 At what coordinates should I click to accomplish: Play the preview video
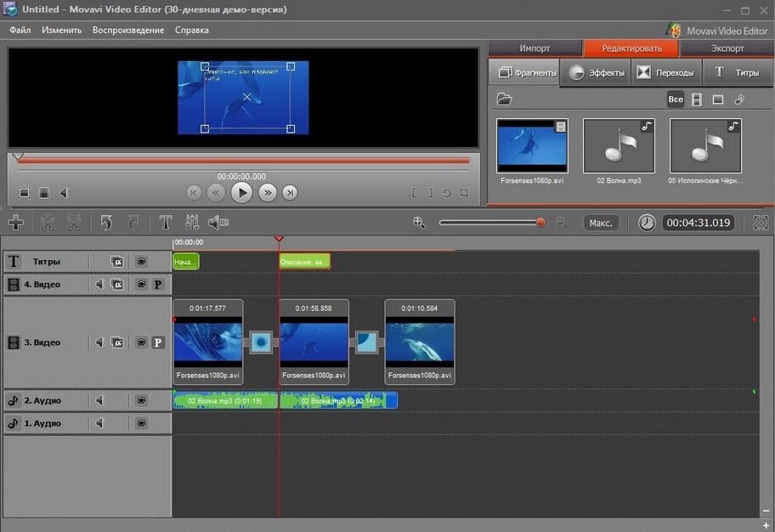coord(241,192)
